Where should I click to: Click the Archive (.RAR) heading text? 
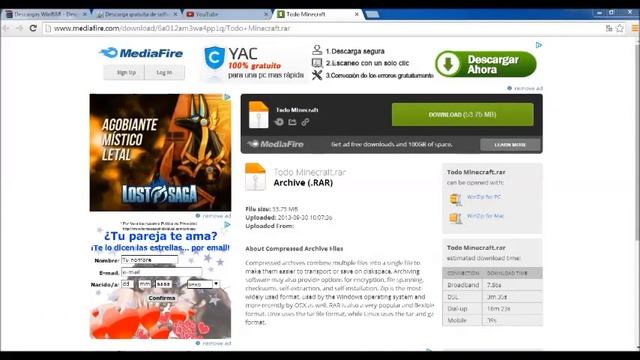[303, 183]
